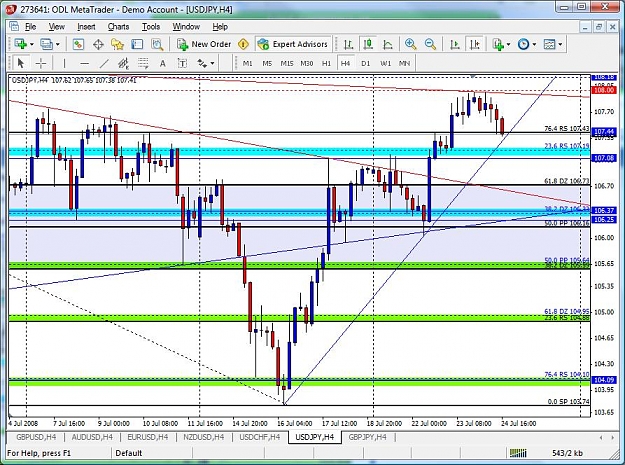This screenshot has width=625, height=465.
Task: Select the H4 timeframe button
Action: point(346,63)
